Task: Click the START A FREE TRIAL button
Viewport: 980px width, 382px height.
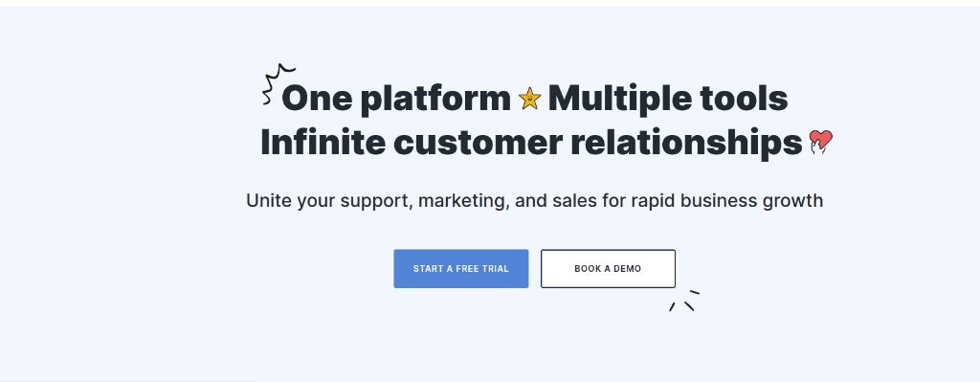Action: tap(460, 269)
